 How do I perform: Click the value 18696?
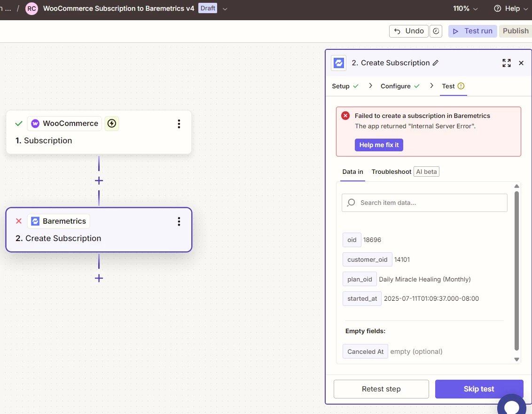372,240
